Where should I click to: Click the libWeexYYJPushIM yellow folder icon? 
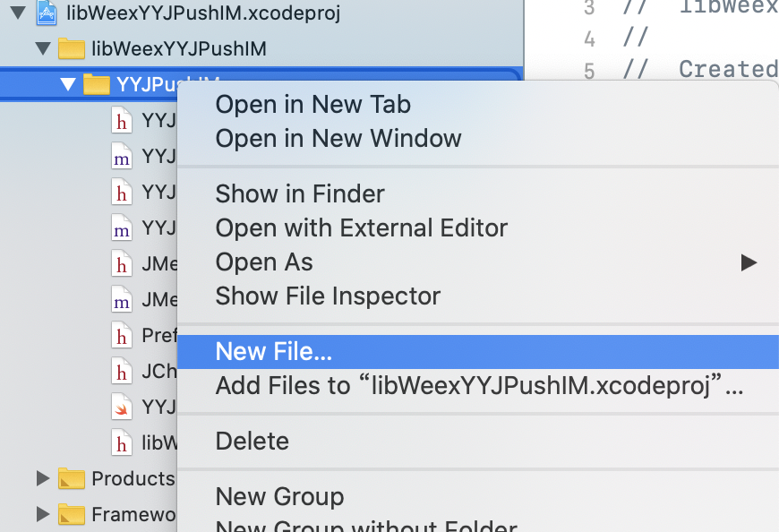pyautogui.click(x=71, y=48)
